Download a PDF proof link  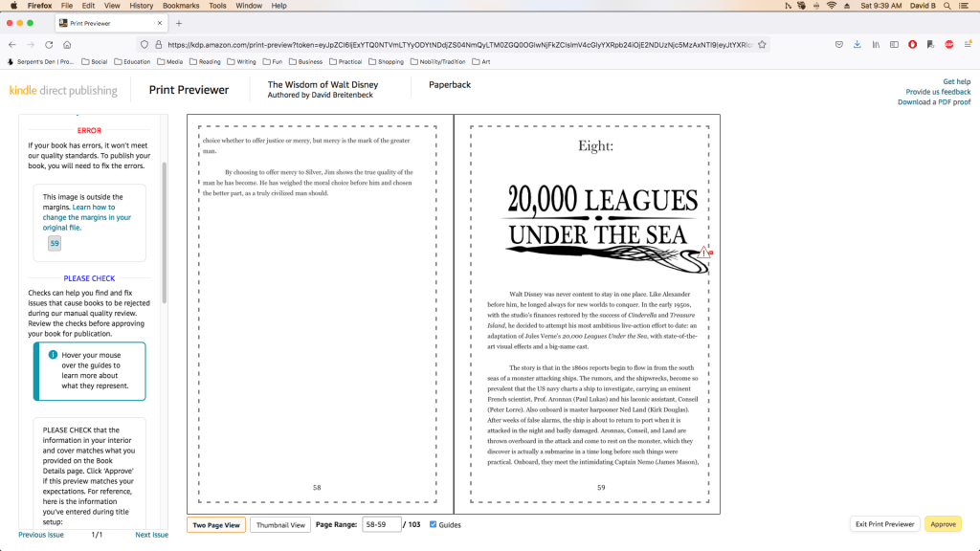pyautogui.click(x=933, y=102)
